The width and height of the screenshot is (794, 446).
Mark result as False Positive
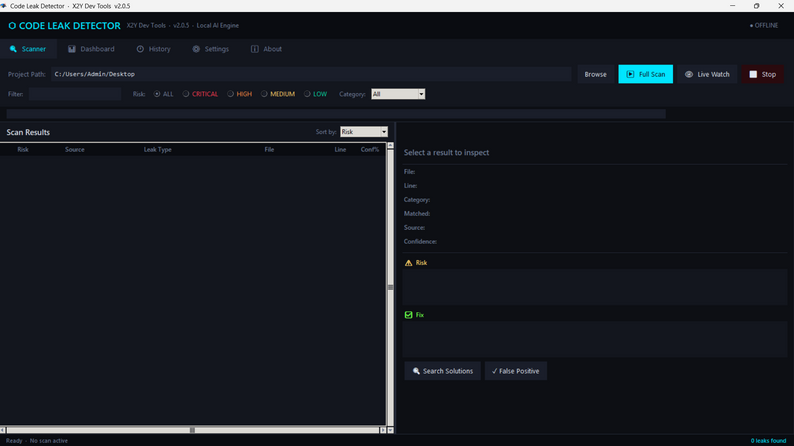(x=515, y=371)
